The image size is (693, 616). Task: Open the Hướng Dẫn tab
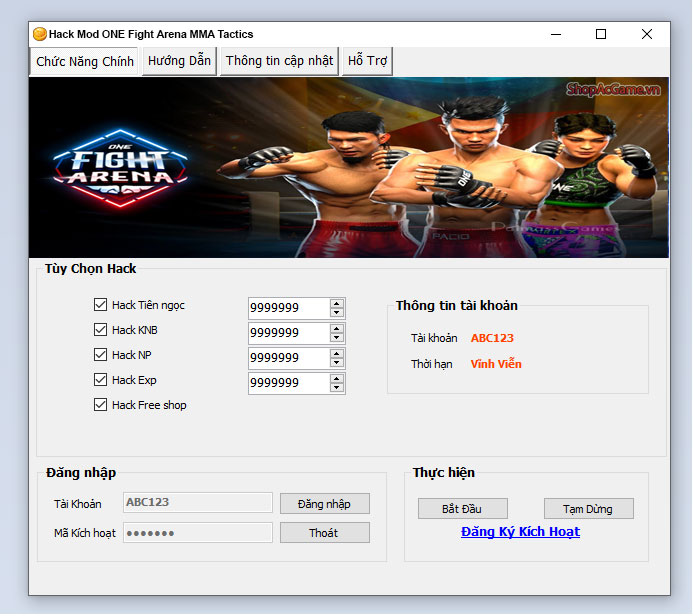coord(179,61)
